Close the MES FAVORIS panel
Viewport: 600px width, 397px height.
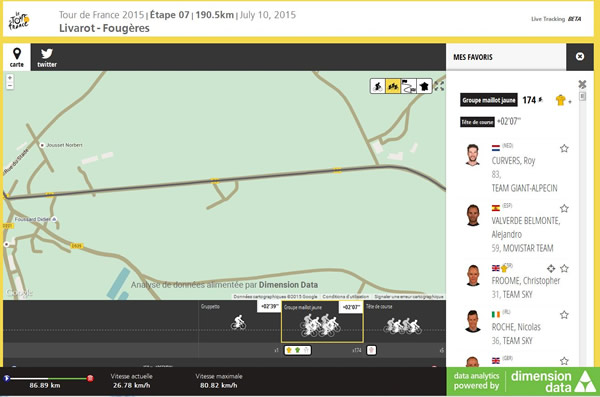[x=580, y=57]
